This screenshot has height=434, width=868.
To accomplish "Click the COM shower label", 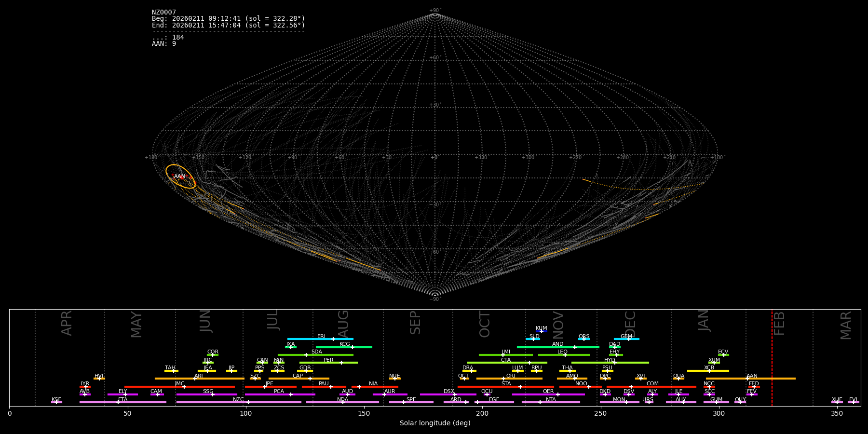I will [x=652, y=384].
